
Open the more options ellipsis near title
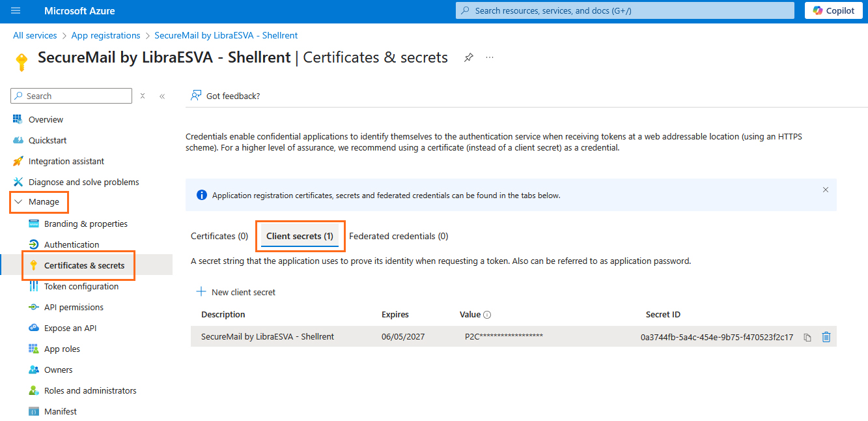[x=490, y=57]
